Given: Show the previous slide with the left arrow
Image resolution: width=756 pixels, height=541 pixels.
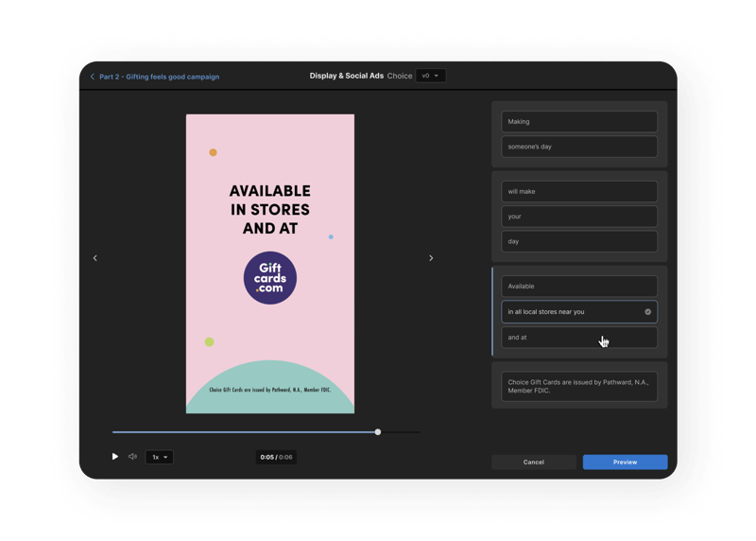Looking at the screenshot, I should click(95, 258).
